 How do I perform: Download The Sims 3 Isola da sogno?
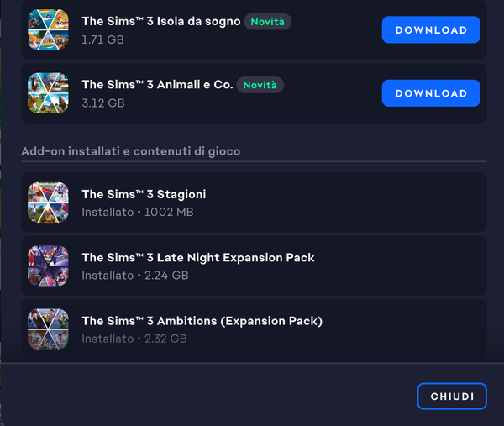pos(431,30)
